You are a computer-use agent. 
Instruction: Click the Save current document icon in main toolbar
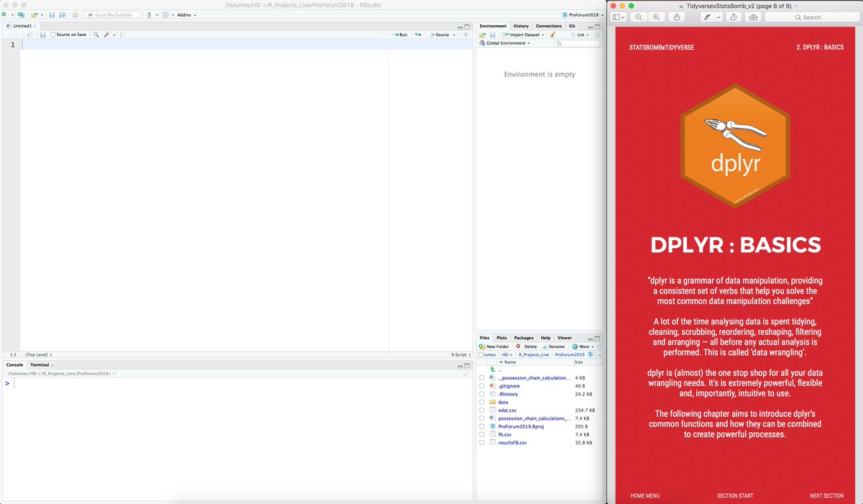52,14
